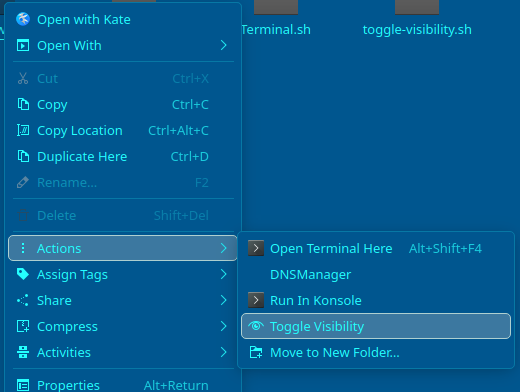Select the toggle-visibility.sh file
The height and width of the screenshot is (392, 520).
point(417,30)
